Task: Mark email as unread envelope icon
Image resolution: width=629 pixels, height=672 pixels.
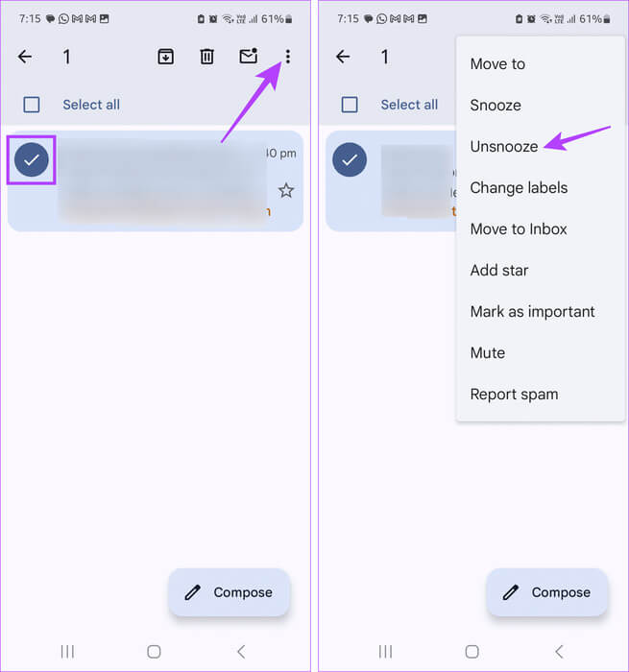Action: tap(249, 56)
